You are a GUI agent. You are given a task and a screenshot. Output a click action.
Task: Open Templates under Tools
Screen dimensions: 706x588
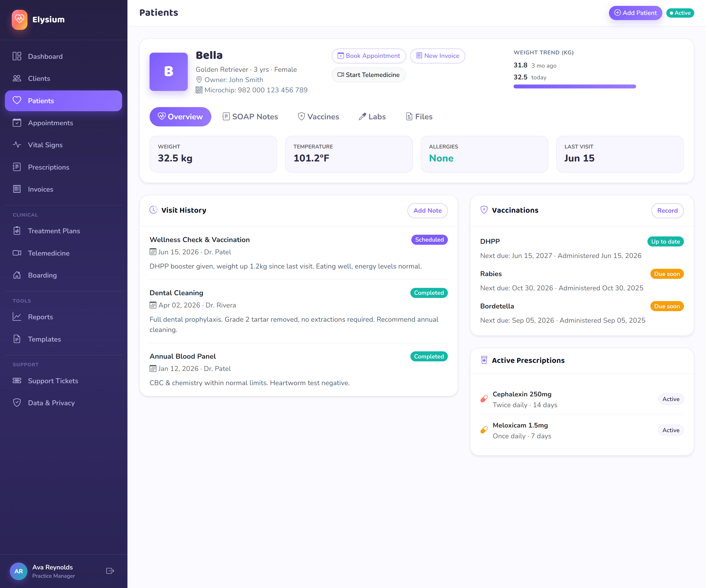(63, 339)
